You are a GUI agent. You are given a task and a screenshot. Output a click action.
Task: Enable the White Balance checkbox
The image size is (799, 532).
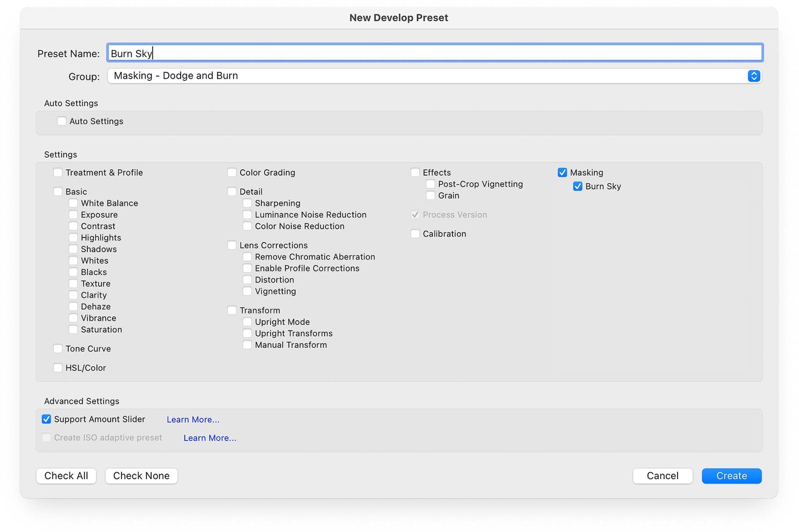73,203
